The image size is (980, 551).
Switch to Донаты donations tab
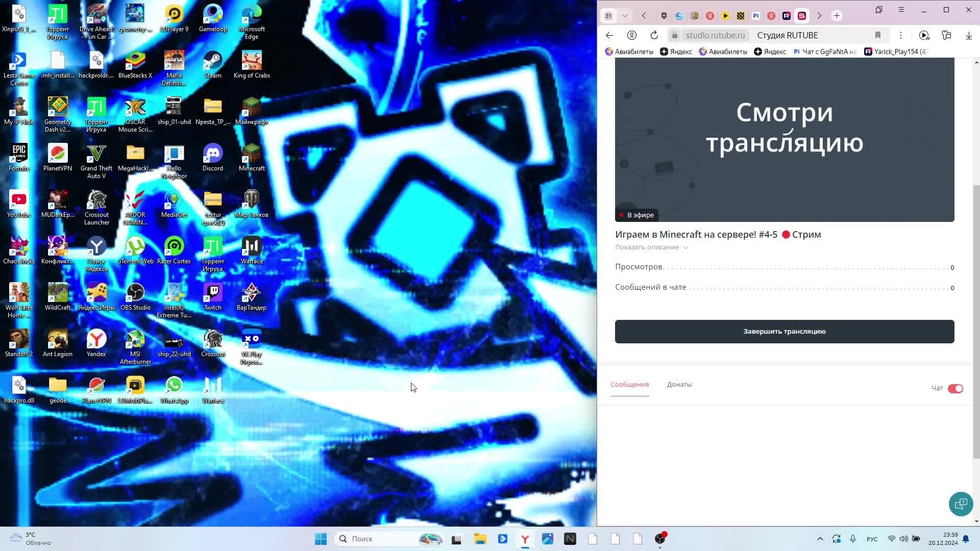(679, 385)
